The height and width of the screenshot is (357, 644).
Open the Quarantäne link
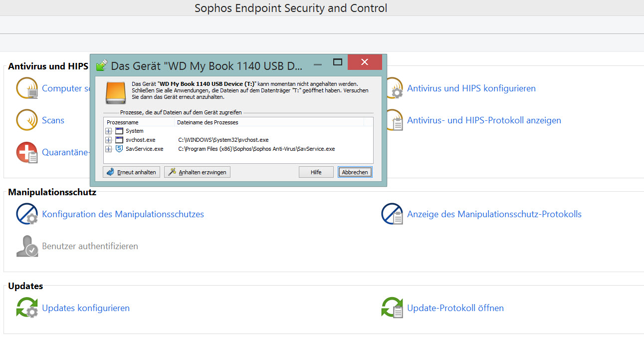[65, 152]
